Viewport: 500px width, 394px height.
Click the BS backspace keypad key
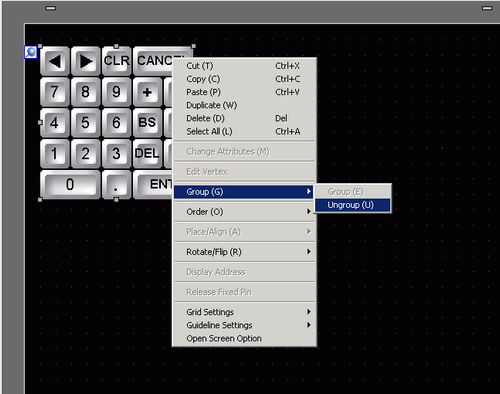(x=147, y=123)
